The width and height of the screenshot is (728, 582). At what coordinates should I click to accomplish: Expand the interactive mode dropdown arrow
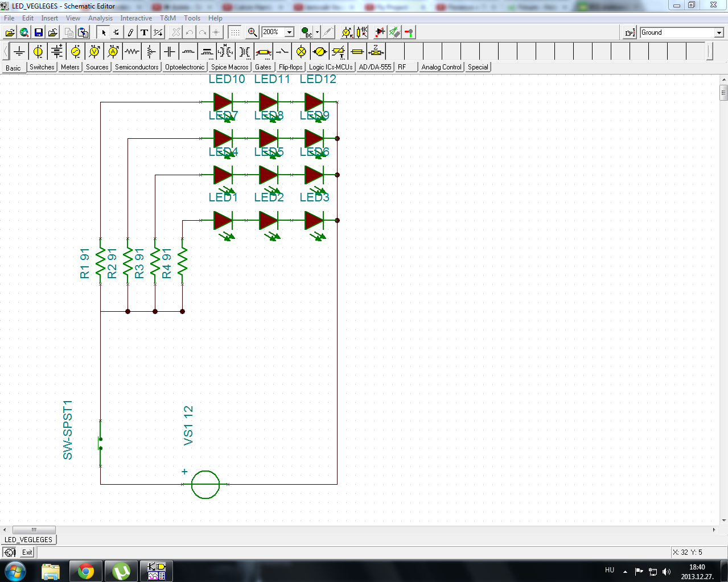(x=317, y=32)
